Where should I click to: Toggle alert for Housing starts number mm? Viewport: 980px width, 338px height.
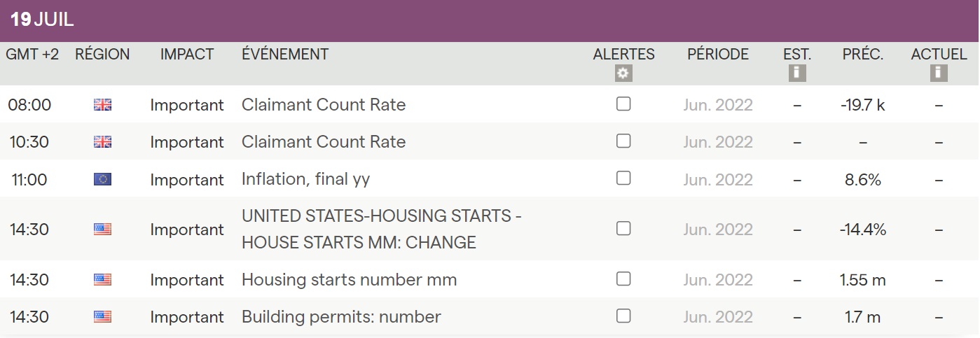point(623,279)
